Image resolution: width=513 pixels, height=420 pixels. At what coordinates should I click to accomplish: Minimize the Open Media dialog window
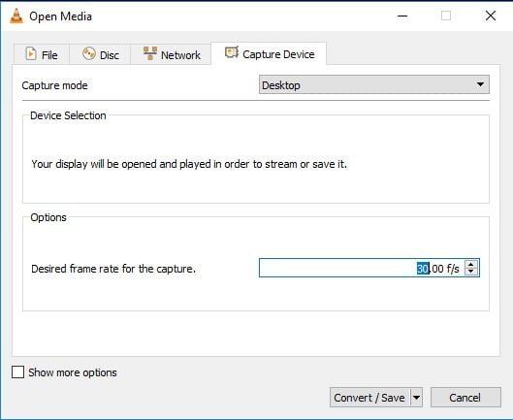pos(402,16)
